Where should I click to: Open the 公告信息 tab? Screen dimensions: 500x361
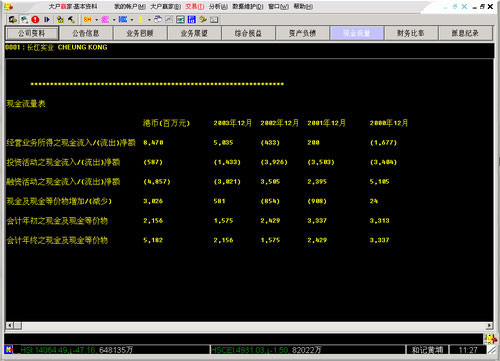pyautogui.click(x=86, y=33)
